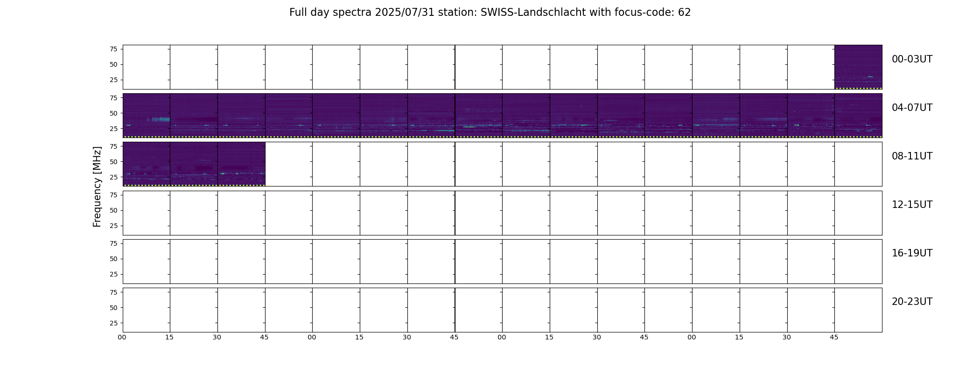
Task: Select the '04-07UT' row label
Action: pyautogui.click(x=912, y=108)
